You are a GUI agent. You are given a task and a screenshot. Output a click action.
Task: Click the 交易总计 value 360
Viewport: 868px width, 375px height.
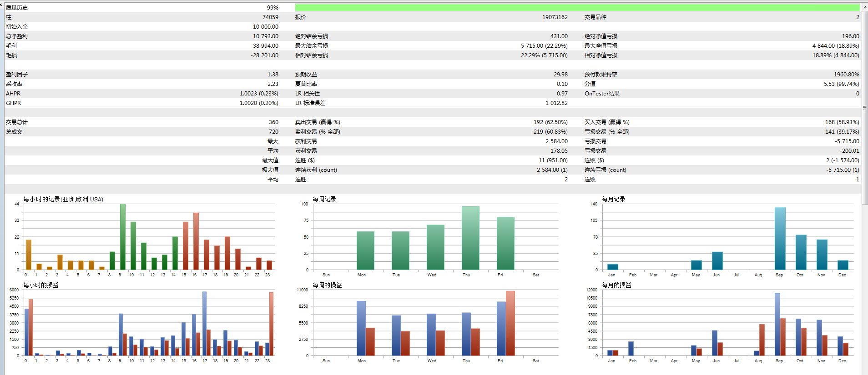tap(273, 122)
